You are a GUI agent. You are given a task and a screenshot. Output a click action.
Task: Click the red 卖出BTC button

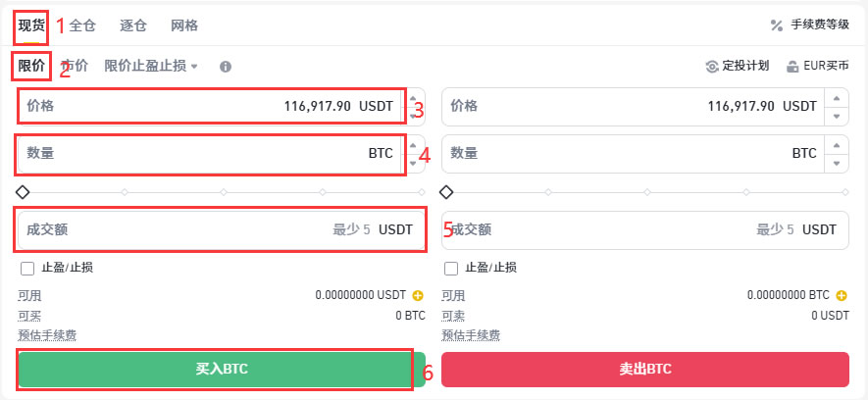[645, 369]
